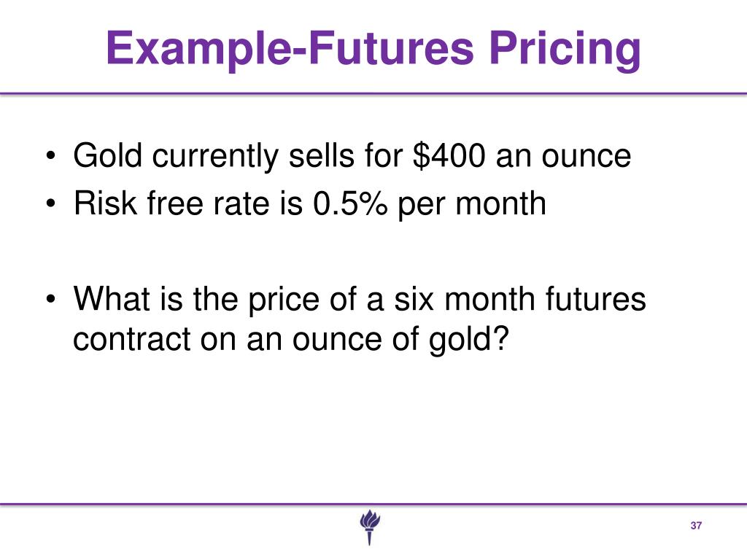Click the purple line under the title

point(373,94)
